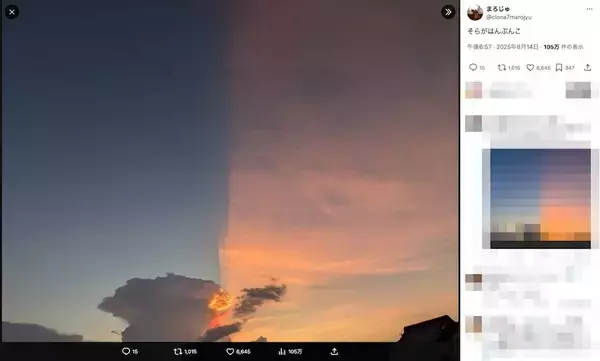Click the repost icon in the sidebar
The height and width of the screenshot is (361, 600).
point(502,67)
